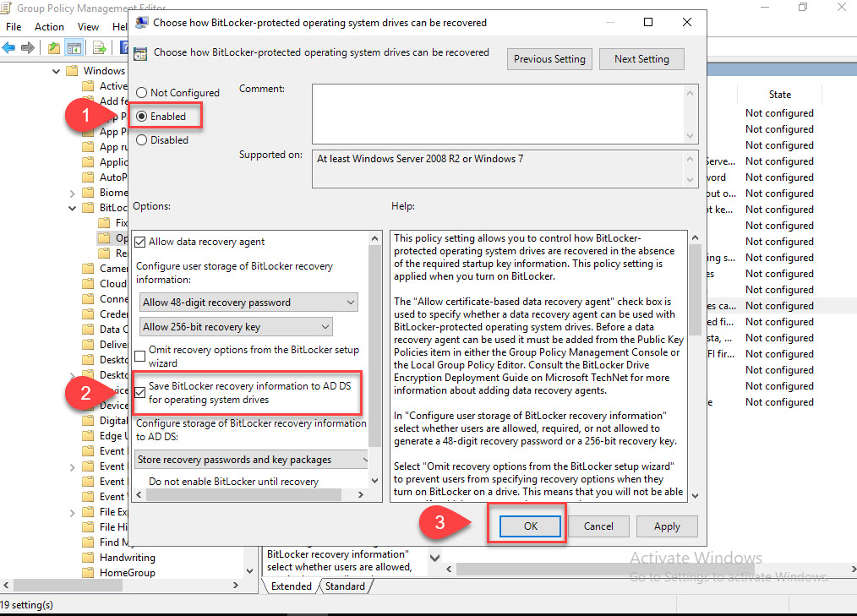Image resolution: width=857 pixels, height=616 pixels.
Task: Select the File Hi folder icon
Action: coord(88,527)
